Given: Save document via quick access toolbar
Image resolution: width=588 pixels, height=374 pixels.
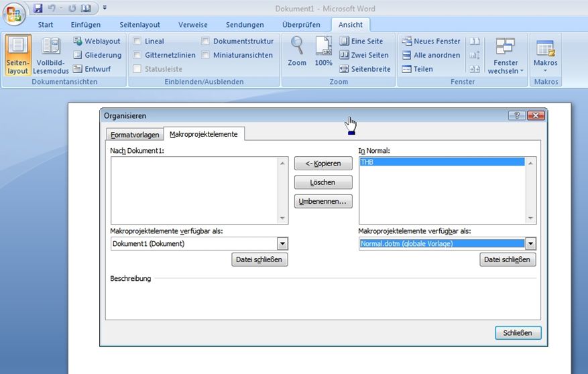Looking at the screenshot, I should [38, 8].
